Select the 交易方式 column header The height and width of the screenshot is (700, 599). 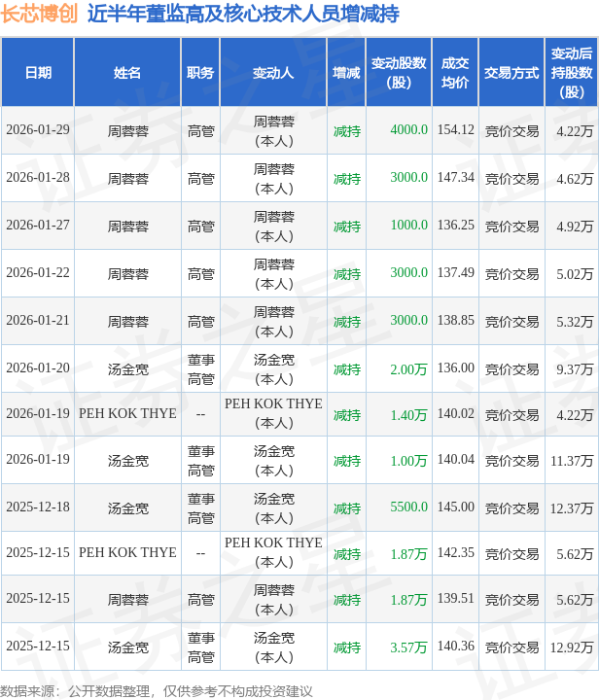(x=511, y=72)
